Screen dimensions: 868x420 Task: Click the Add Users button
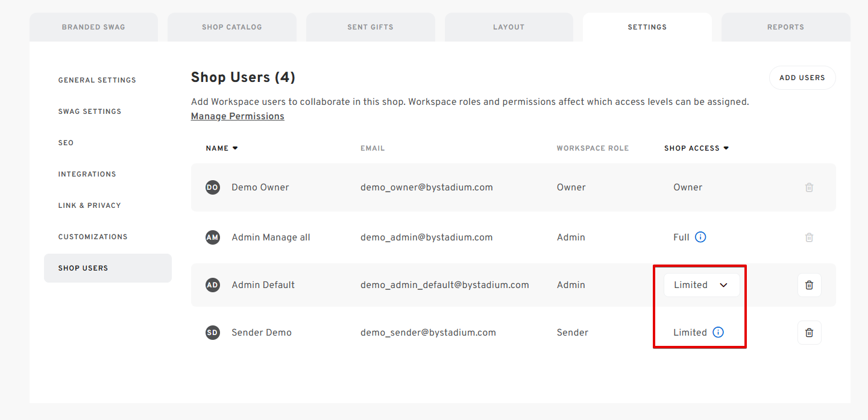[x=802, y=78]
